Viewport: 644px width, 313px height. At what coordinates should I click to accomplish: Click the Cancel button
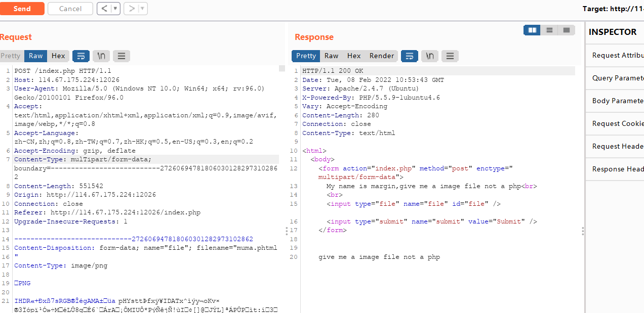click(70, 9)
